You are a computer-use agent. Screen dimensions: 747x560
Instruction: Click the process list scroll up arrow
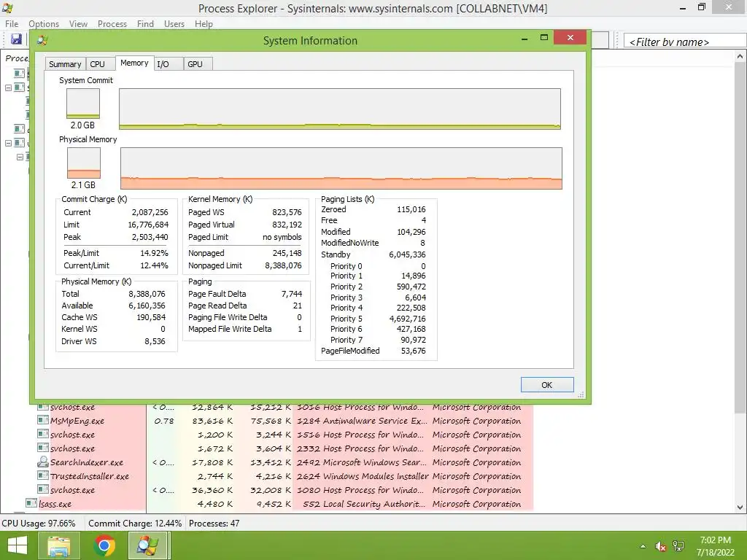[x=740, y=56]
